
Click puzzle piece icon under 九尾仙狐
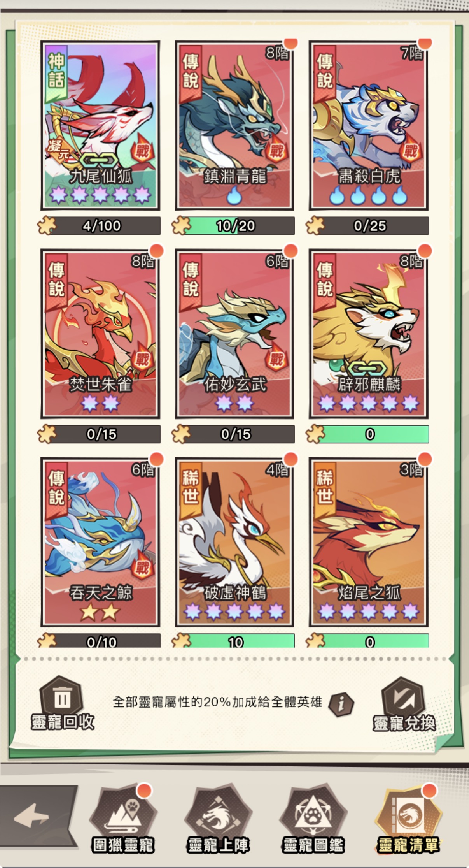coord(47,225)
